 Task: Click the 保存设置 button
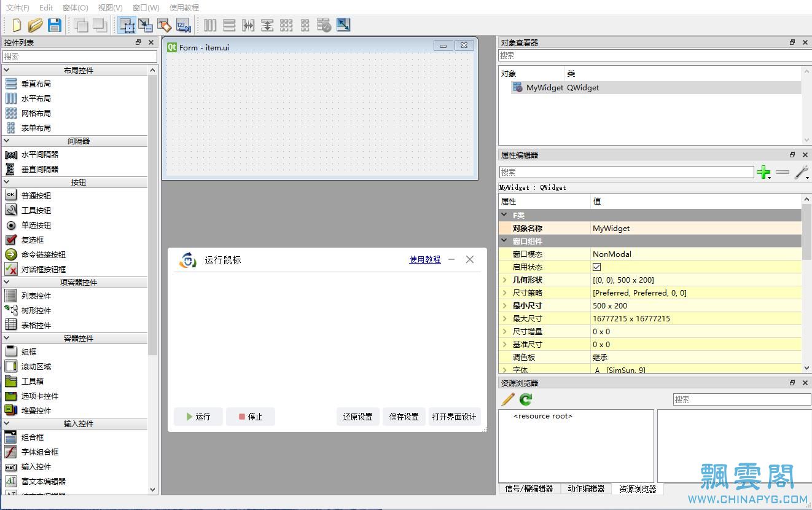404,417
